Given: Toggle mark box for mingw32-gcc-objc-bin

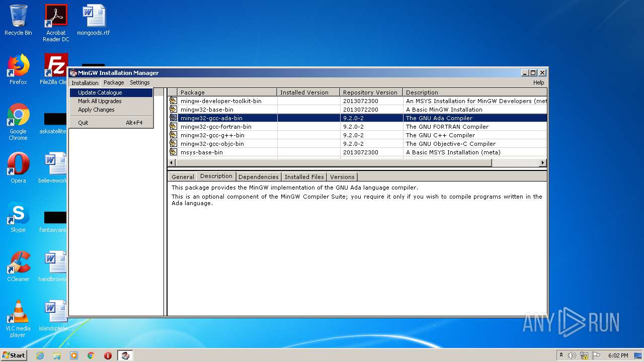Looking at the screenshot, I should (x=173, y=144).
